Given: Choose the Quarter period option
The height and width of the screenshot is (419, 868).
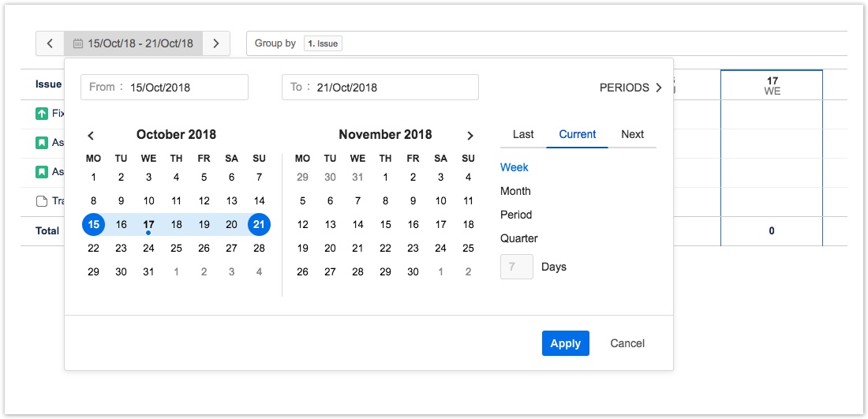Looking at the screenshot, I should (x=519, y=238).
